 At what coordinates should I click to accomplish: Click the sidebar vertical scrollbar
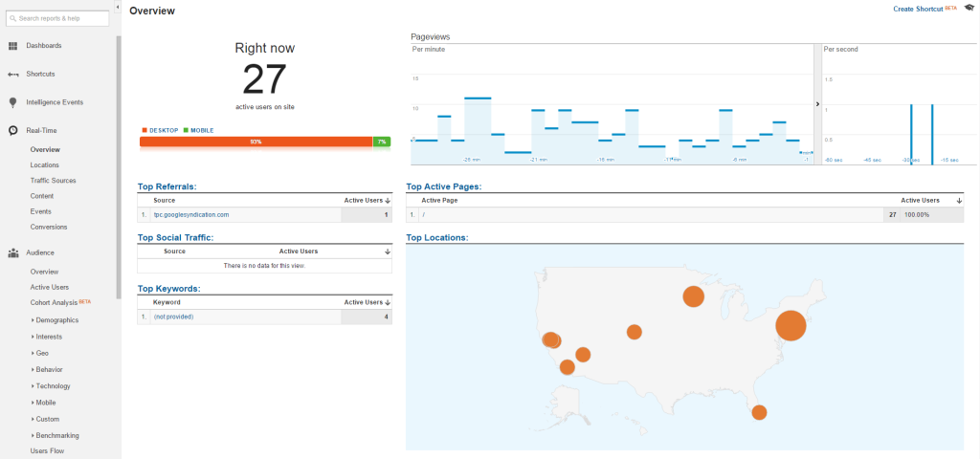(119, 167)
